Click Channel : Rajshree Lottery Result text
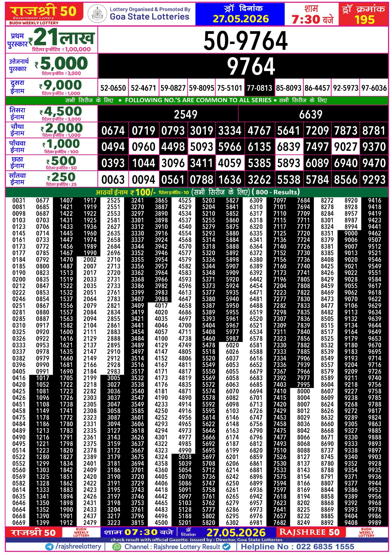Image resolution: width=392 pixels, height=555 pixels. coord(172,547)
